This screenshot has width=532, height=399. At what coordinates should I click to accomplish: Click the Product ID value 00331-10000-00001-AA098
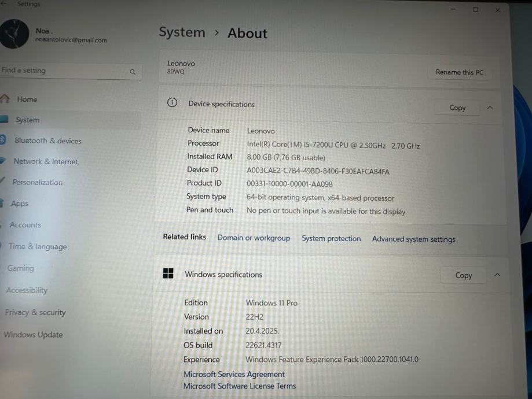(x=289, y=184)
